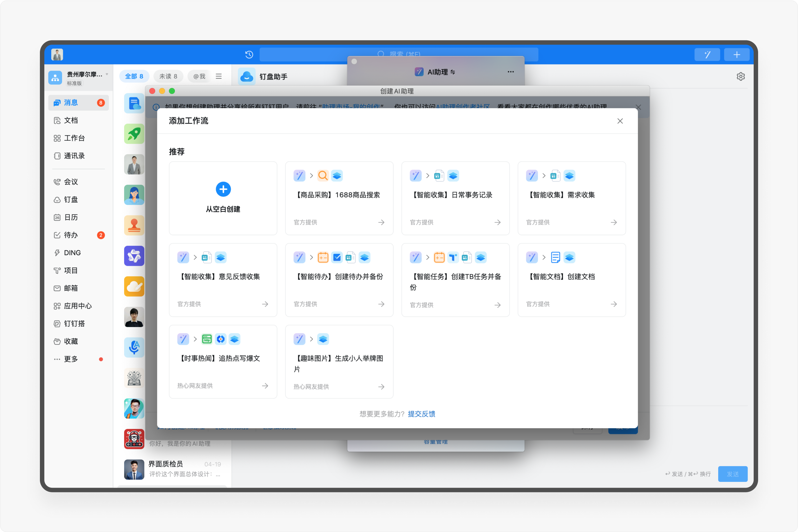Open the 1688商品搜索 workflow card
Viewport: 798px width, 532px height.
(x=339, y=198)
